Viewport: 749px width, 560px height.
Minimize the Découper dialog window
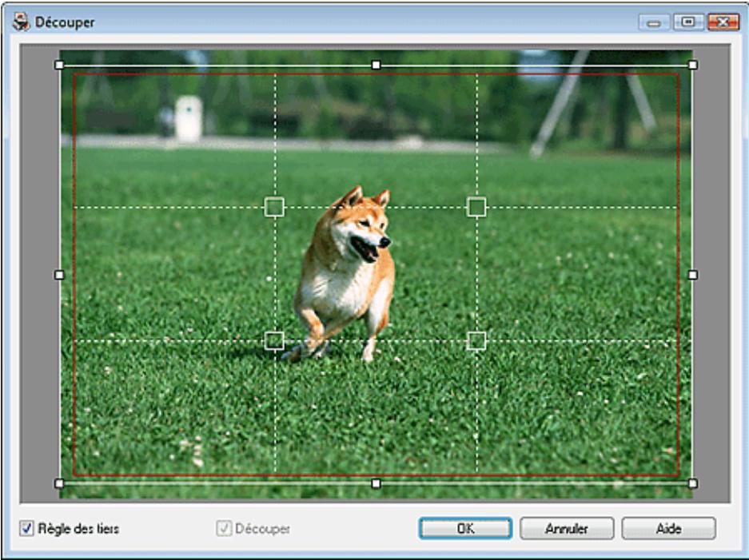coord(654,22)
